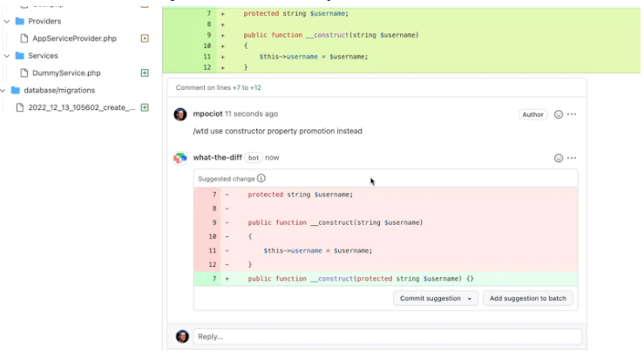Collapse the Providers folder
Viewport: 644px width, 355px height.
click(x=7, y=21)
